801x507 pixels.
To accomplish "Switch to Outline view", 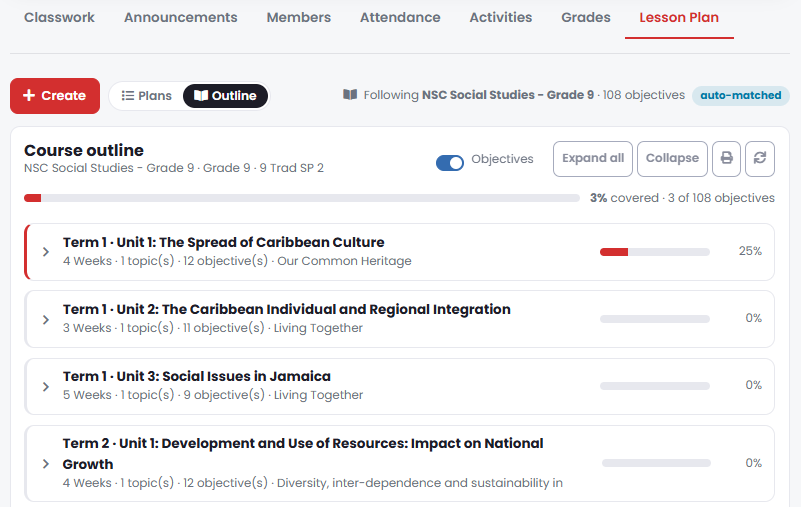I will [x=225, y=96].
